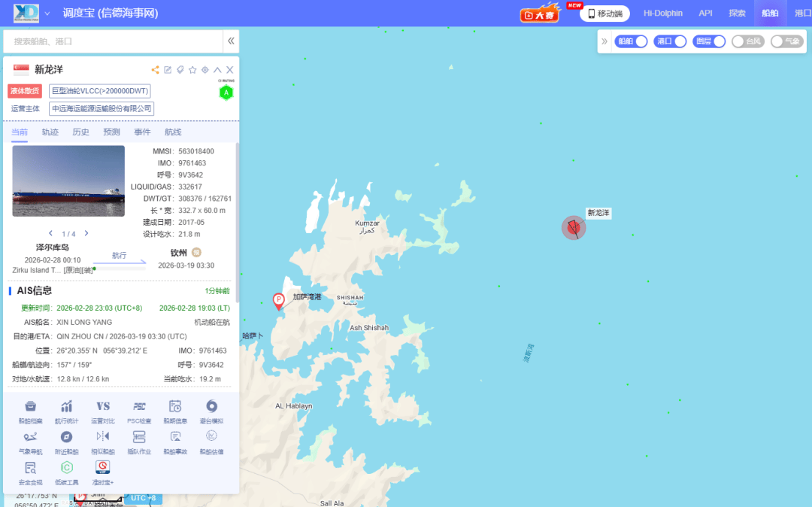Click the 搜索船舶、港口 search field
This screenshot has height=507, width=812.
(113, 41)
